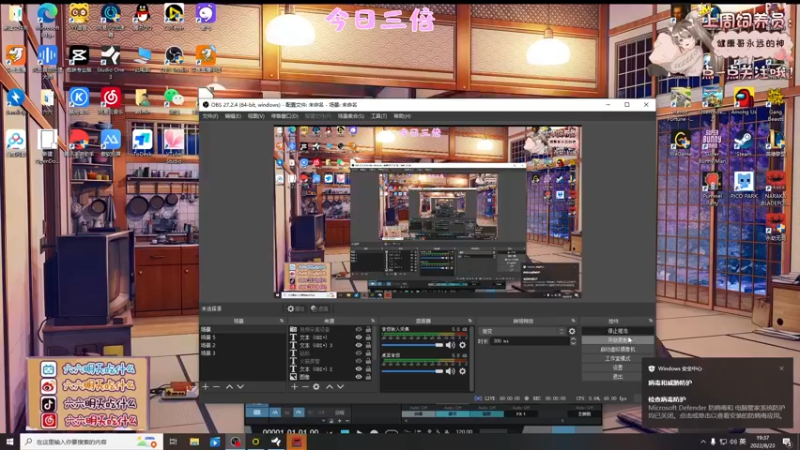The width and height of the screenshot is (800, 450).
Task: Click the 退出 button in Controls
Action: point(617,377)
